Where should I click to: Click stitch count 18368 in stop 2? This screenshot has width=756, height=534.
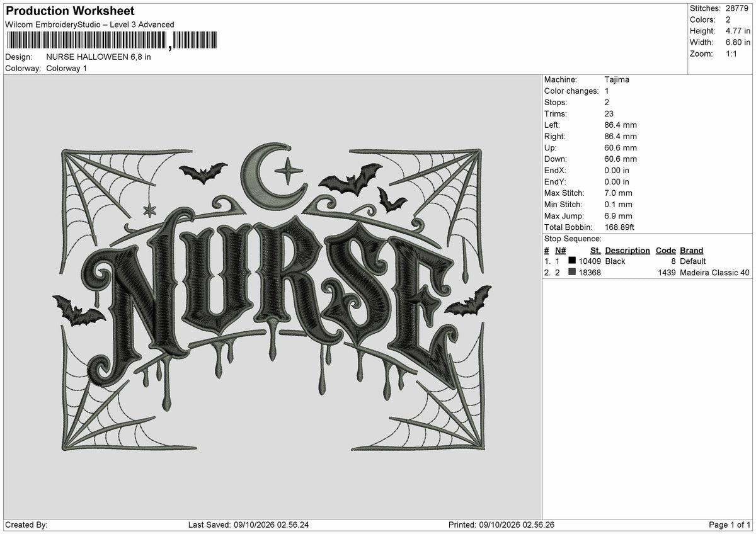point(590,272)
